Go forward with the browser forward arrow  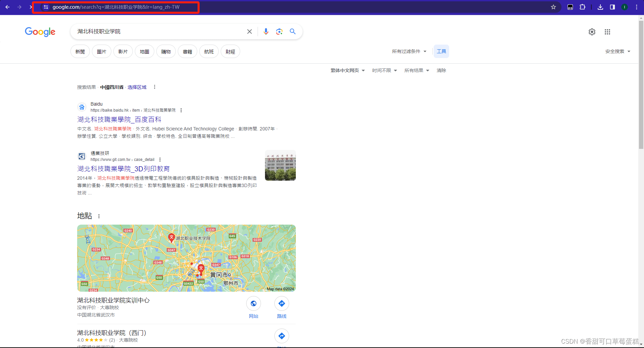tap(19, 7)
